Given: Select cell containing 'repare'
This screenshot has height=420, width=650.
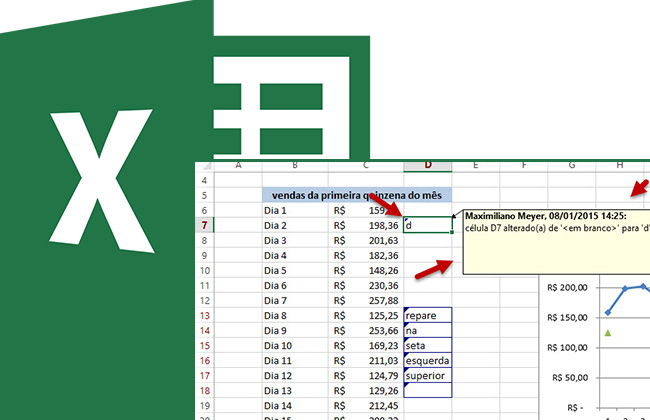Looking at the screenshot, I should 428,315.
